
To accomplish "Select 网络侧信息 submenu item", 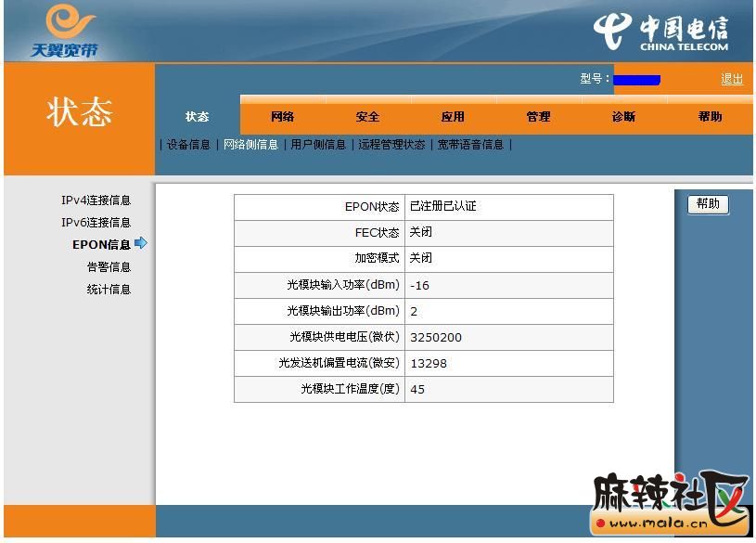I will [x=250, y=145].
